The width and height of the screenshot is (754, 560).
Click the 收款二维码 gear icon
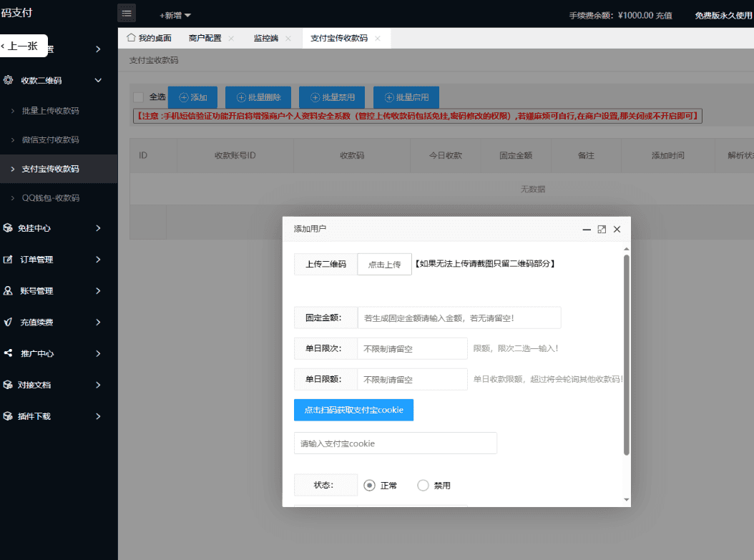point(8,80)
